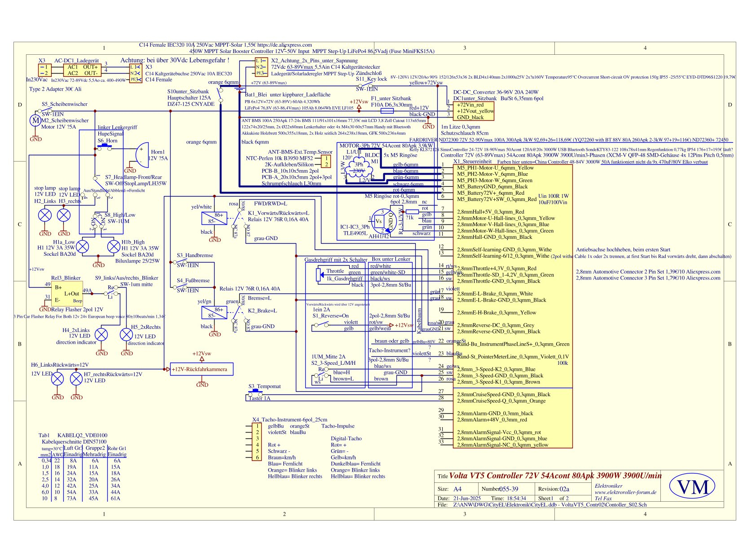Image resolution: width=756 pixels, height=534 pixels.
Task: Open the www.elektroroller-forum.de link
Action: pos(625,492)
